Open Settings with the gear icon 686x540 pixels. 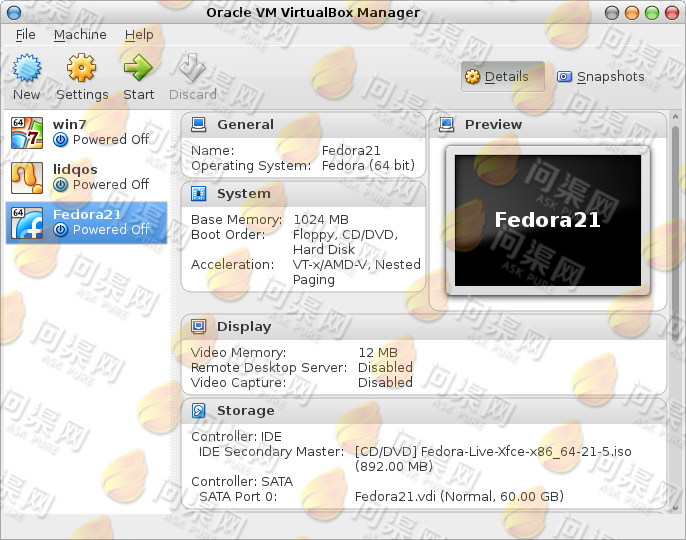tap(81, 68)
